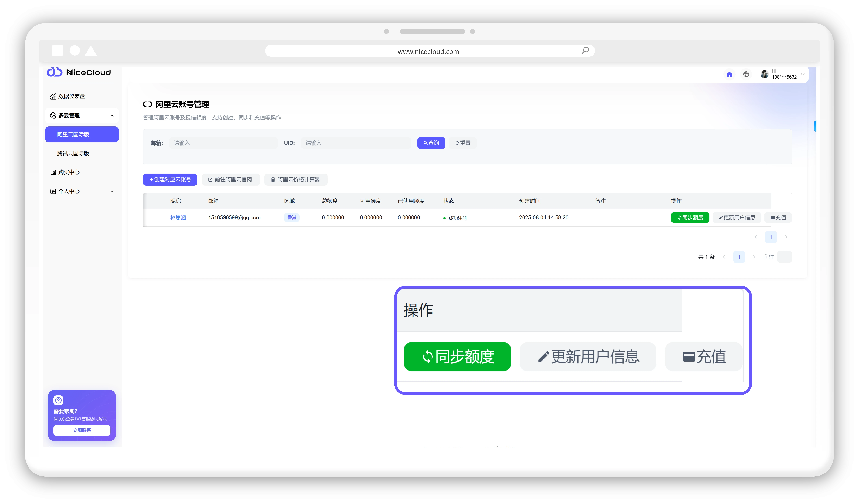Click the 重置 reset button

(463, 143)
